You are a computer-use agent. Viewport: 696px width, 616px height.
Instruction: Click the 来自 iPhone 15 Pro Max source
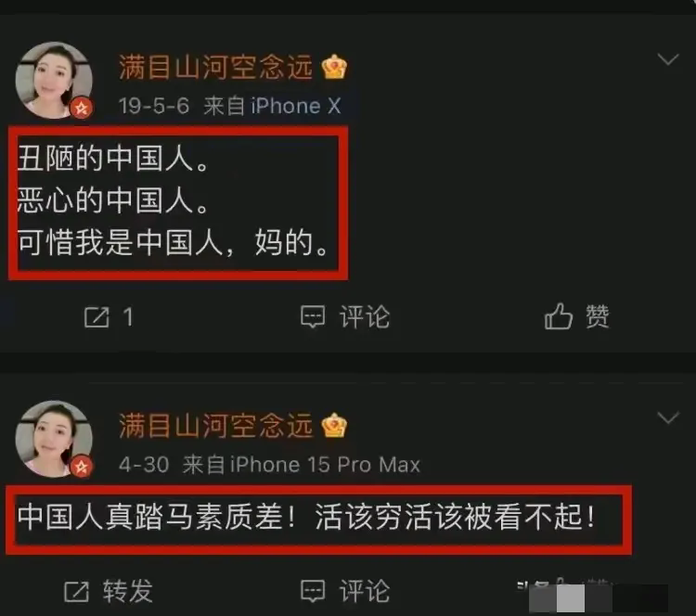pos(302,465)
